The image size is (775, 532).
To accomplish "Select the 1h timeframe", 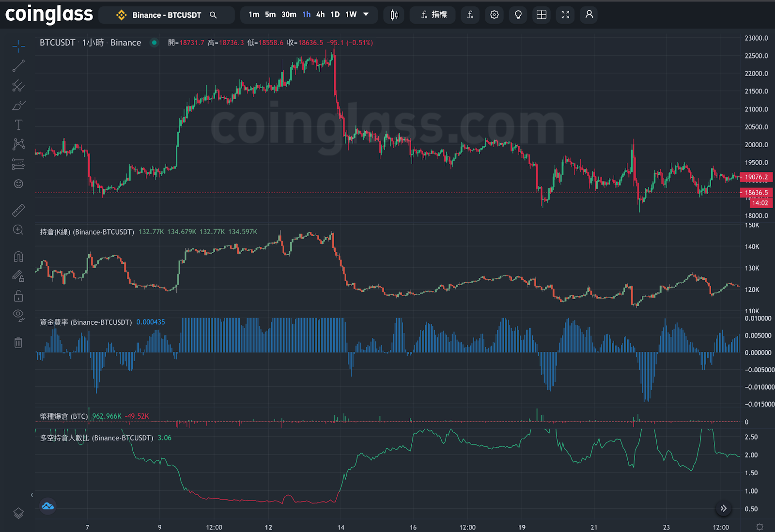I will click(306, 15).
